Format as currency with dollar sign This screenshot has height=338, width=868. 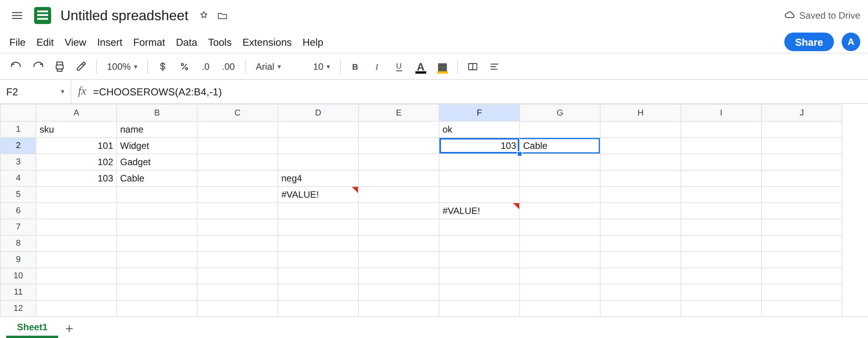click(x=163, y=67)
